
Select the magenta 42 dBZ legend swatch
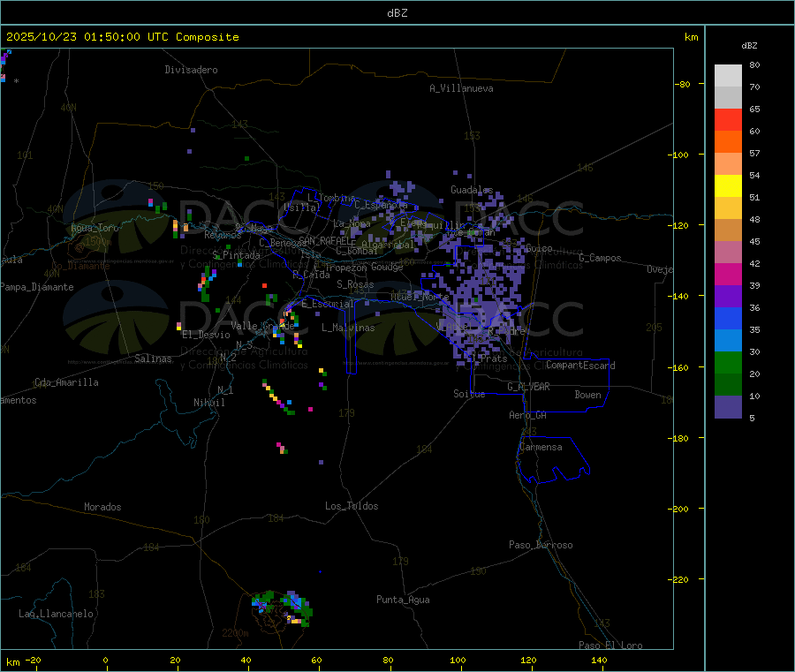click(728, 274)
